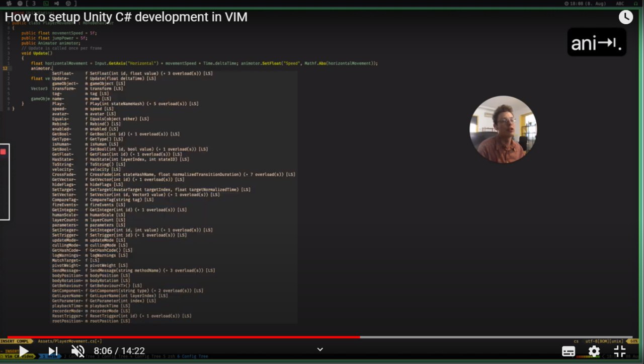Click the 'CrossFade~' autocomplete entry

pyautogui.click(x=174, y=174)
